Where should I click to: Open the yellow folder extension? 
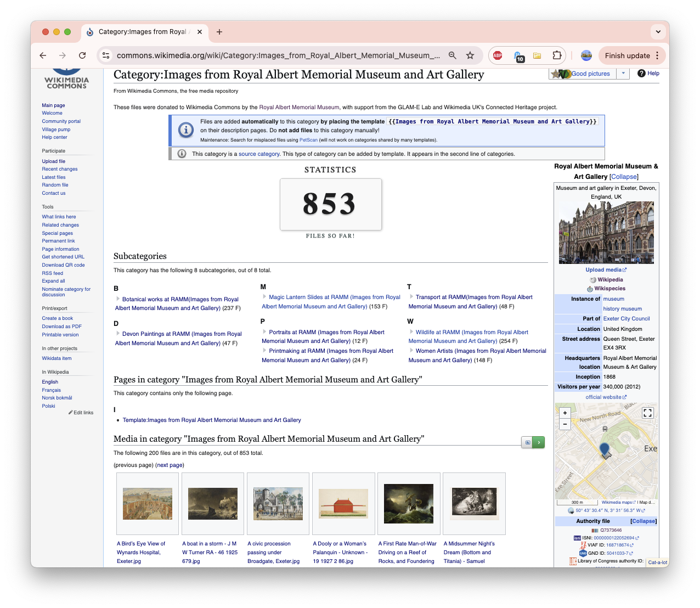(x=537, y=55)
